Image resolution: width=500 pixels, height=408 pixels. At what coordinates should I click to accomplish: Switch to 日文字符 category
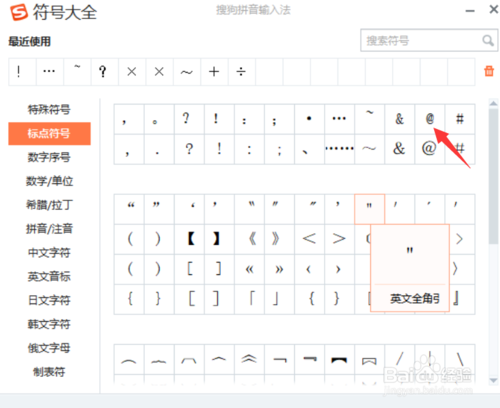[49, 300]
